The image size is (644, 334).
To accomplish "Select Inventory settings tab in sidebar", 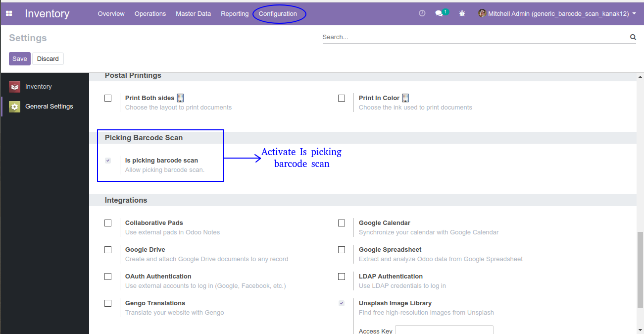I will click(45, 87).
